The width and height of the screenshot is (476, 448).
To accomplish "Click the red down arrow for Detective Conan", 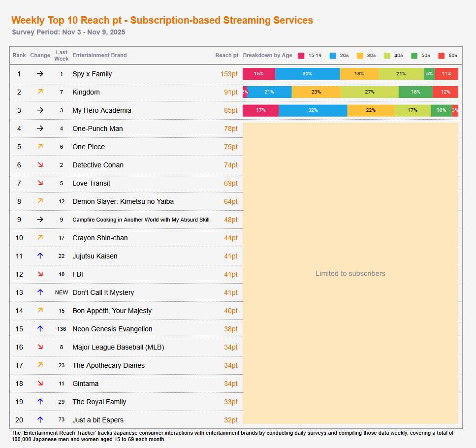I will click(40, 165).
